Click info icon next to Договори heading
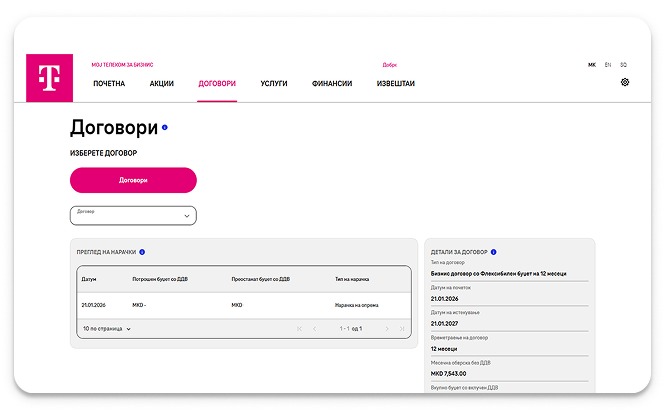Viewport: 665px width, 412px height. tap(165, 127)
